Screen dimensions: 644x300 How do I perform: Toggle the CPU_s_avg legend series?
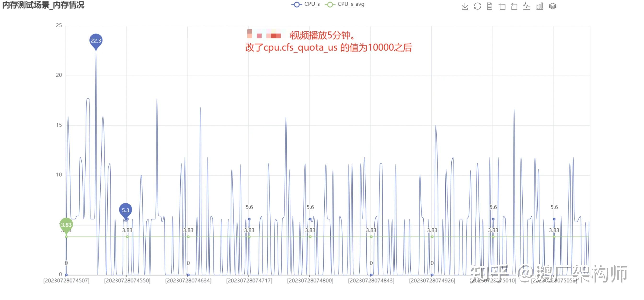[351, 4]
